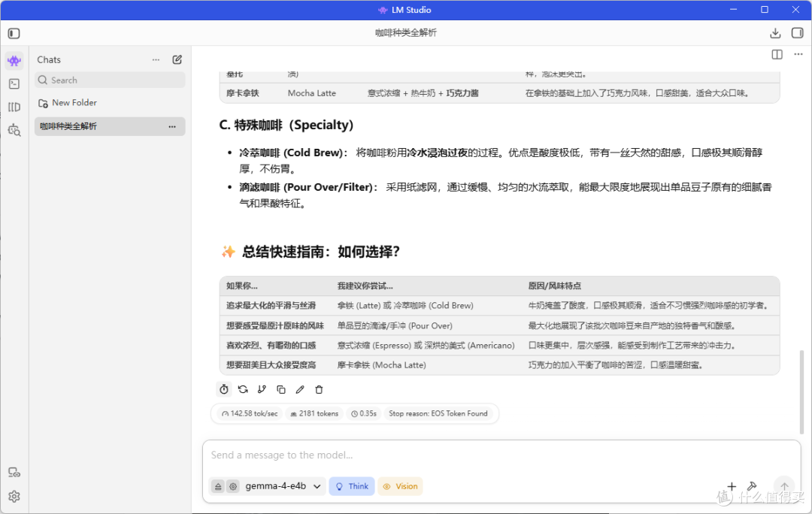Edit the assistant message with the pencil icon

point(300,389)
